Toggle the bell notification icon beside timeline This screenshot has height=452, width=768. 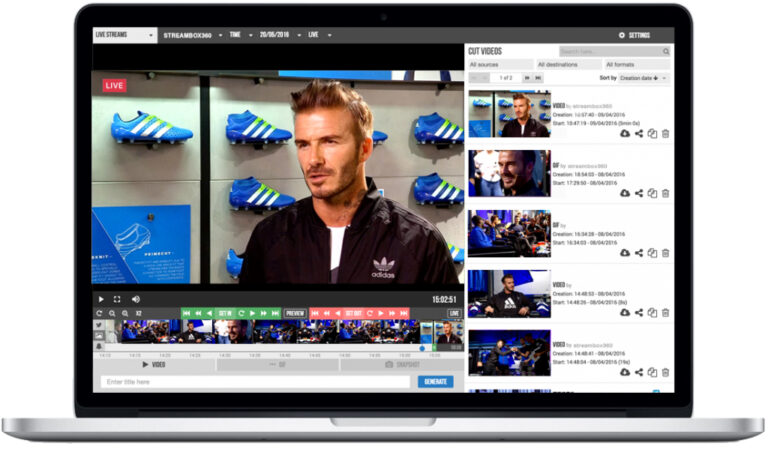[99, 346]
